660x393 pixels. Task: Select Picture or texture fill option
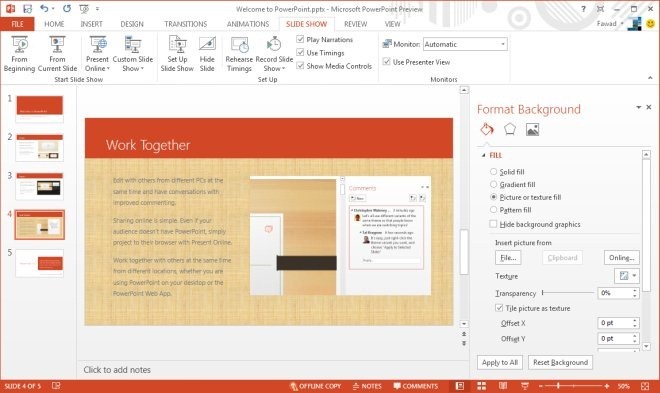(493, 197)
